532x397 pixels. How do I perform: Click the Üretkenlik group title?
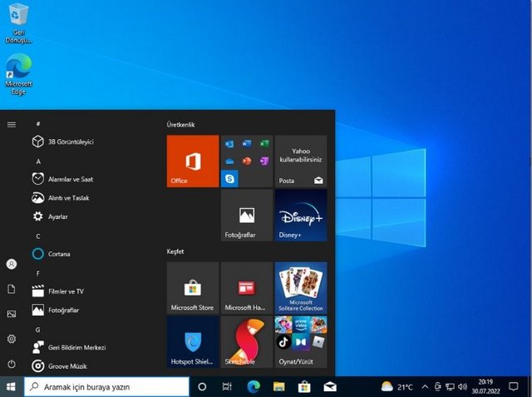coord(180,125)
